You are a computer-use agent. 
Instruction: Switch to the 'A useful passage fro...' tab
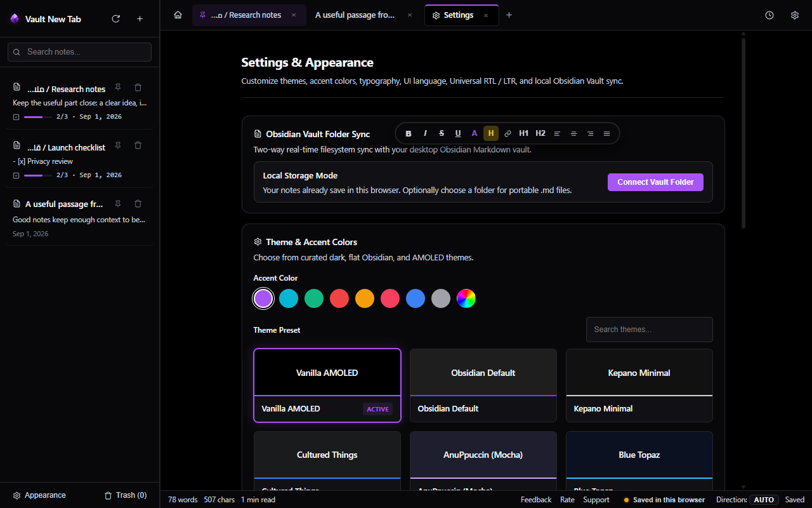click(x=364, y=15)
